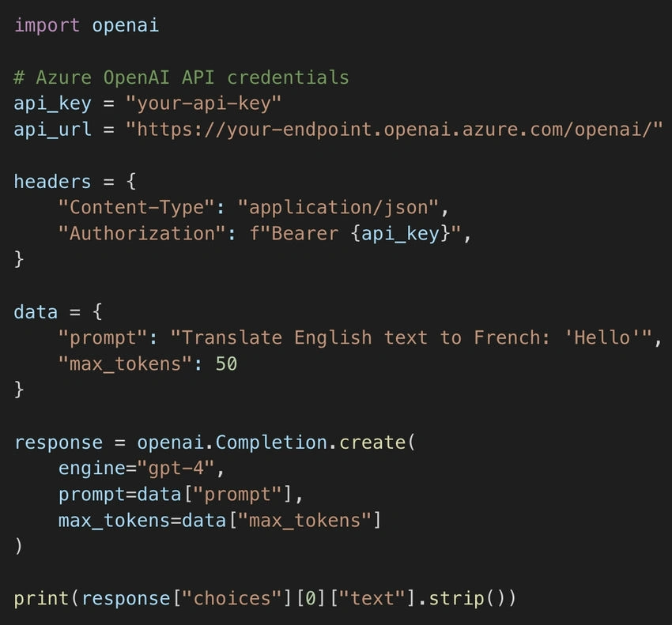Click the opening brace after 'headers ='
672x625 pixels.
click(x=131, y=182)
